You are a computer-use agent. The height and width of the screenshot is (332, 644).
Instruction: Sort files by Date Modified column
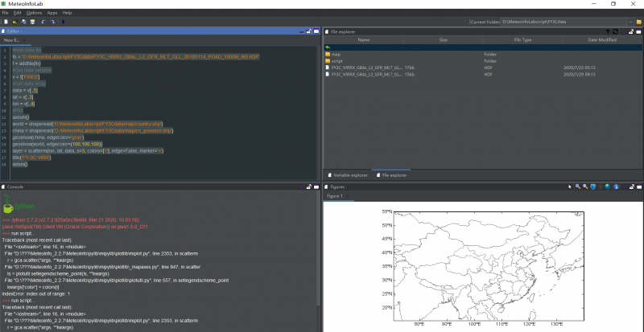click(x=602, y=39)
